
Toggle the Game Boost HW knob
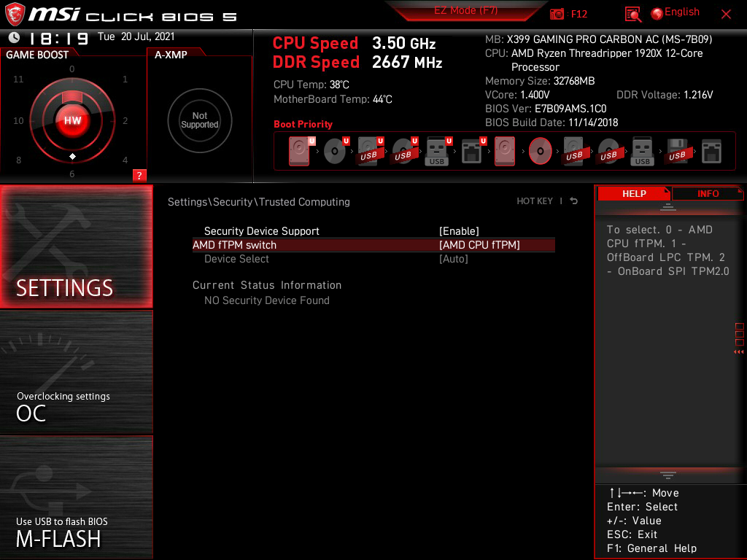pos(72,120)
